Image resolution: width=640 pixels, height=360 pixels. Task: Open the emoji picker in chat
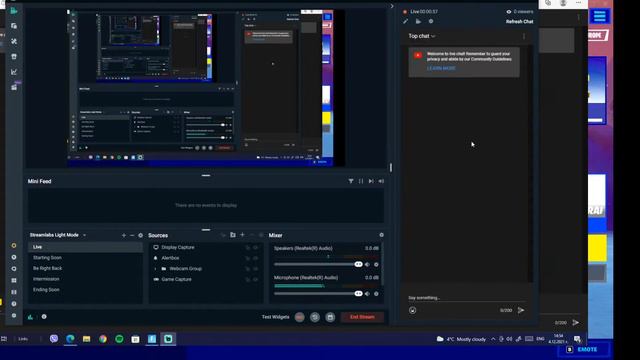[x=413, y=310]
